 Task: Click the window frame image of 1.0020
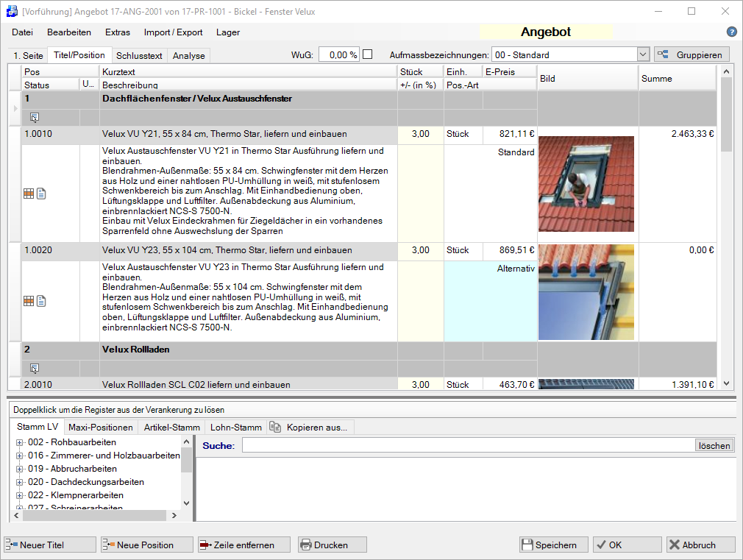click(x=586, y=292)
